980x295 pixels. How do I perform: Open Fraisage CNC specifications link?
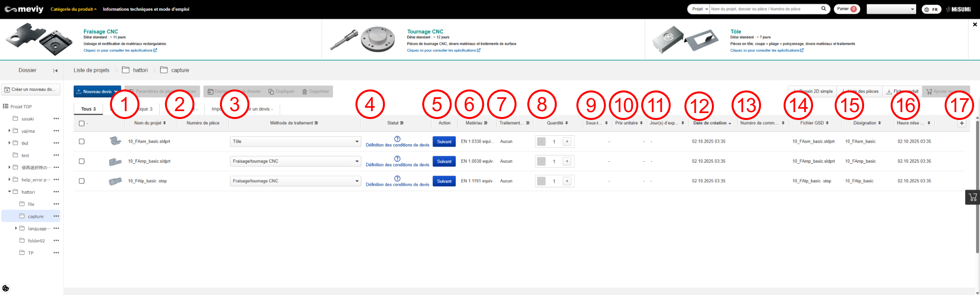click(x=120, y=50)
